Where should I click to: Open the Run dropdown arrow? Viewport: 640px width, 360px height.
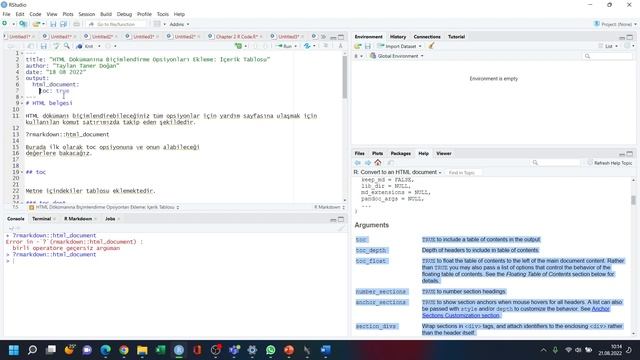coord(295,46)
